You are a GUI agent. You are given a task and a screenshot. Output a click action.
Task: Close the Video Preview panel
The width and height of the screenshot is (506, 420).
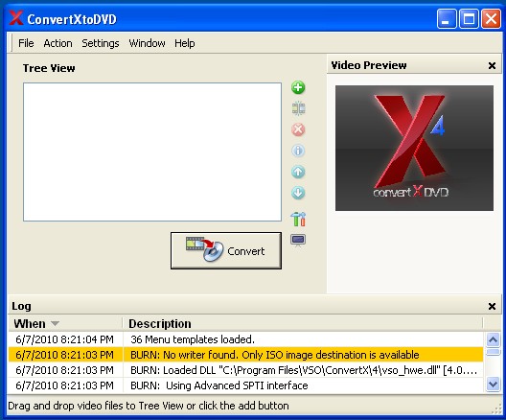coord(492,65)
